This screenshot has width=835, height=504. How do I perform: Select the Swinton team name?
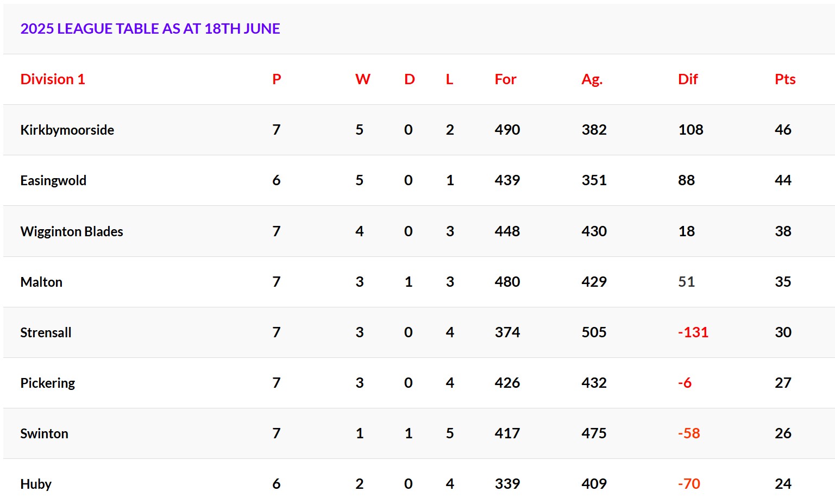pyautogui.click(x=44, y=433)
